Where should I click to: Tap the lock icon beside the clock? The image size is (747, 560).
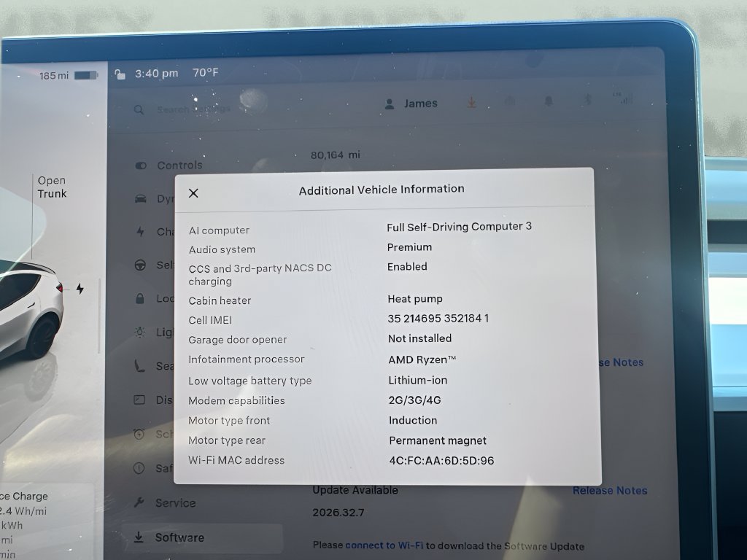(x=120, y=74)
